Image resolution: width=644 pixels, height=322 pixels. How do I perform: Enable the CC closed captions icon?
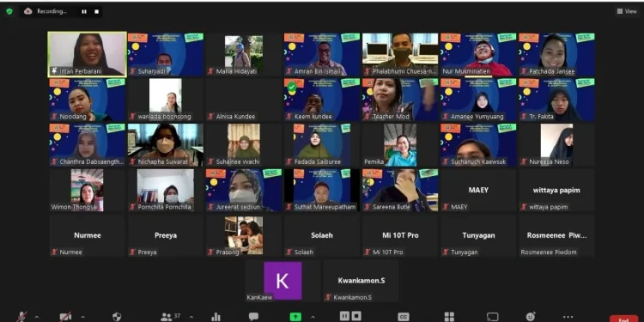[404, 317]
